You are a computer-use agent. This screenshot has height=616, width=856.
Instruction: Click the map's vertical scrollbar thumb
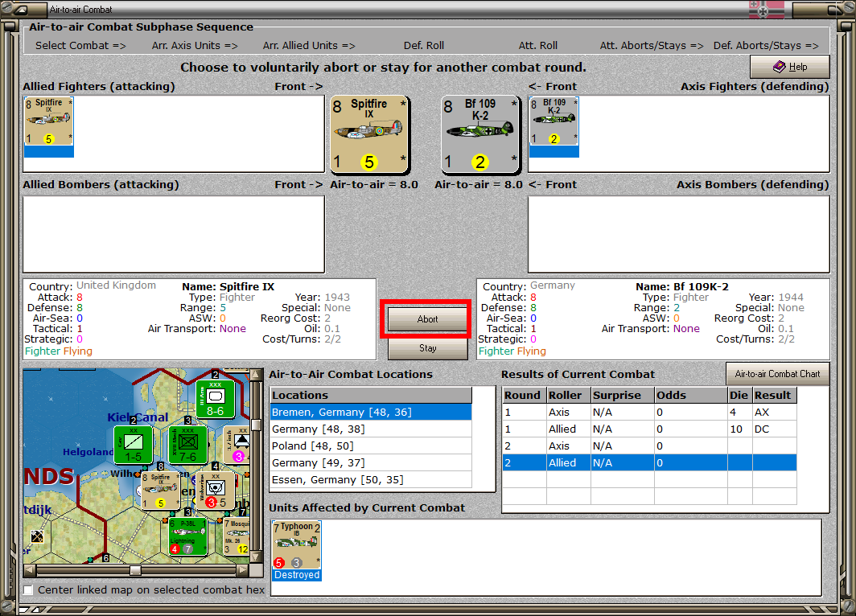[x=255, y=425]
